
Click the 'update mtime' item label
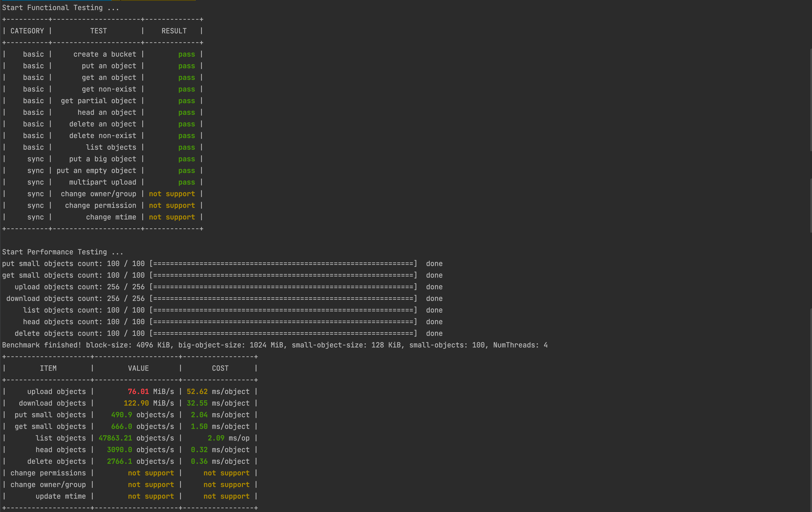61,496
